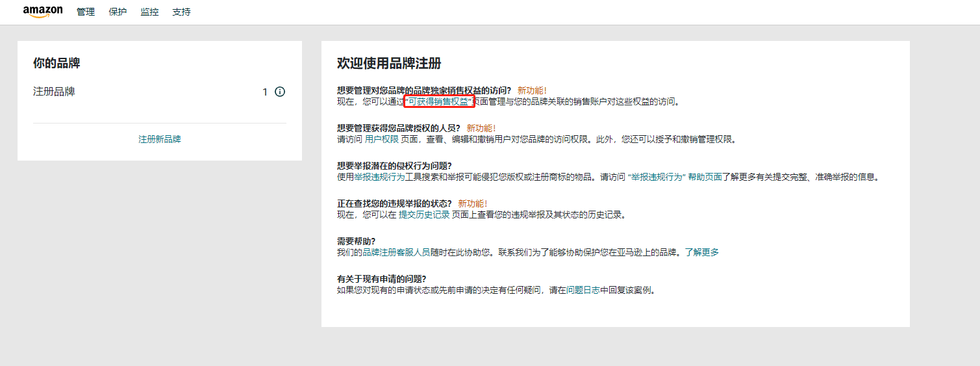This screenshot has height=366, width=980.
Task: Open the 保护 menu
Action: tap(118, 12)
